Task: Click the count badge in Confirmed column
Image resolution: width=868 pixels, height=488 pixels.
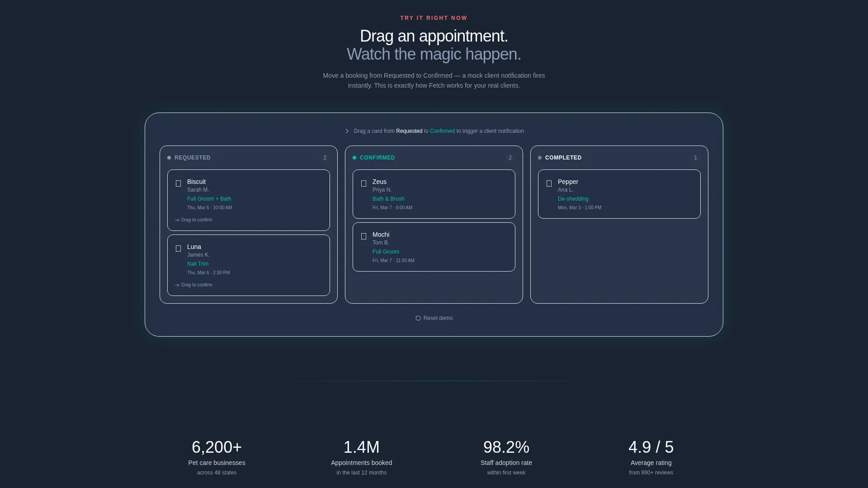Action: pos(510,158)
